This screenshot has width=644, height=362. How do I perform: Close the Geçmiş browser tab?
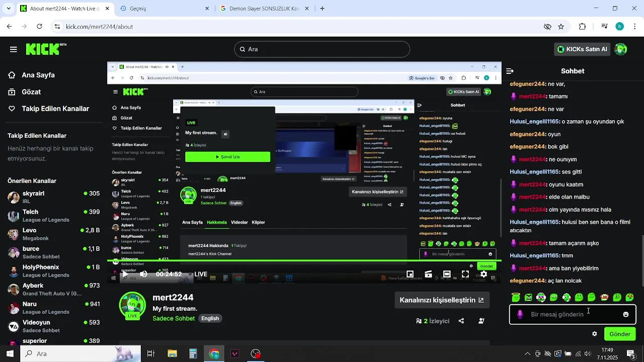(207, 9)
